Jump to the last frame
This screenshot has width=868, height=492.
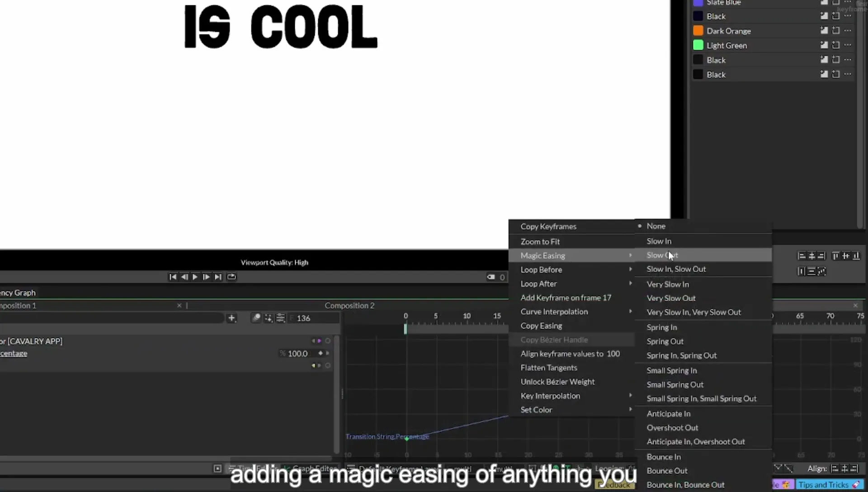tap(218, 277)
